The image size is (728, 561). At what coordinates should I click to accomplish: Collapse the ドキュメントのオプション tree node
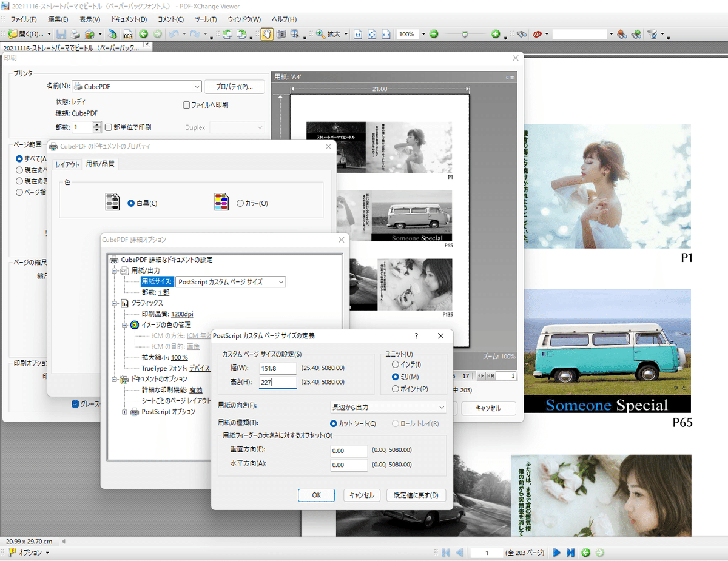(113, 379)
